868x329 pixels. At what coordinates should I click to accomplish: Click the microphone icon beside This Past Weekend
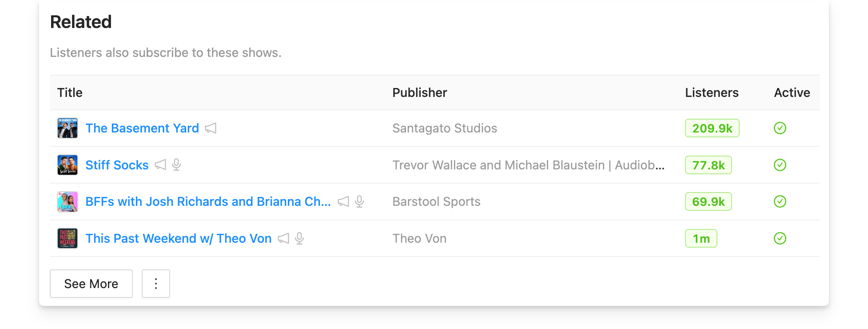coord(300,239)
